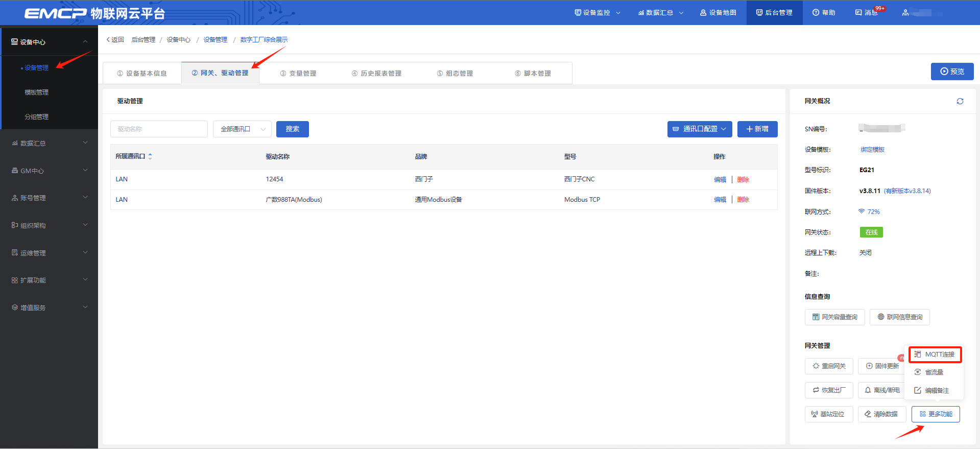
Task: Switch to the 网关、驱动管理 tab
Action: pos(220,73)
